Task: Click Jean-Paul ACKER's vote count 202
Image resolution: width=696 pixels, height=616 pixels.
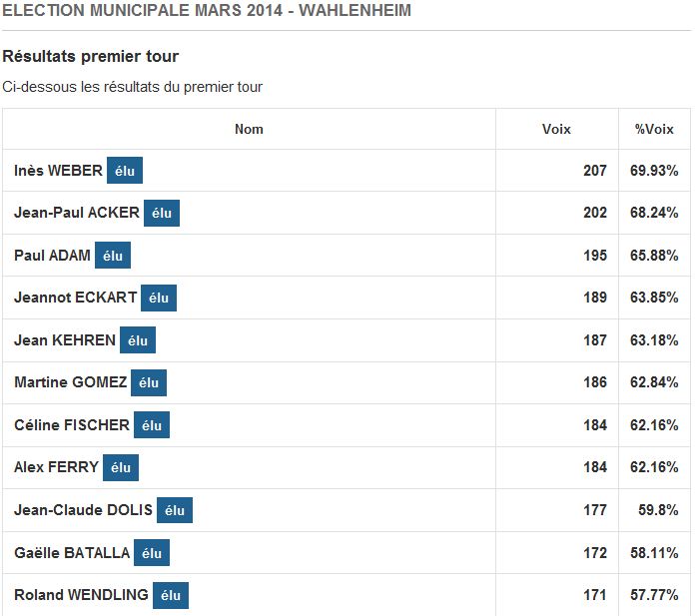Action: click(x=595, y=213)
